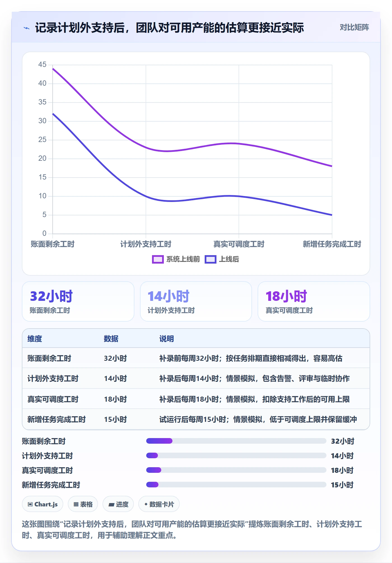
Task: Select the 新增任务完成工时 table row label
Action: (x=57, y=420)
